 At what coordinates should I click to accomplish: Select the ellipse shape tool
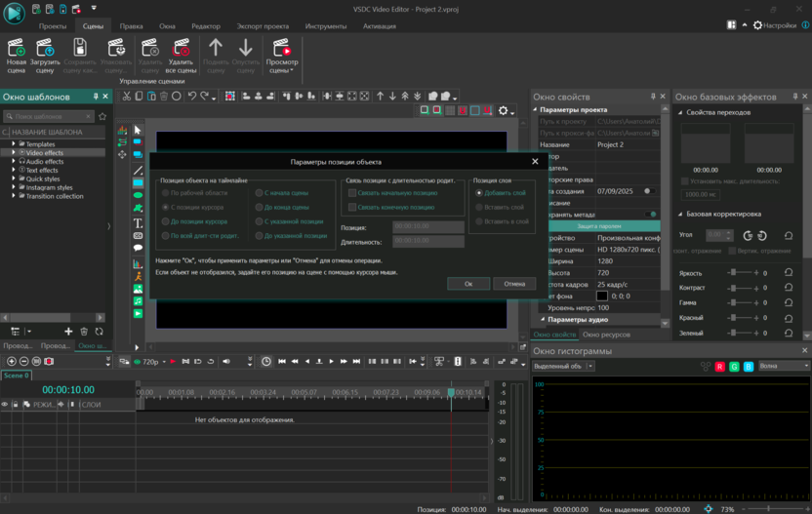click(138, 195)
